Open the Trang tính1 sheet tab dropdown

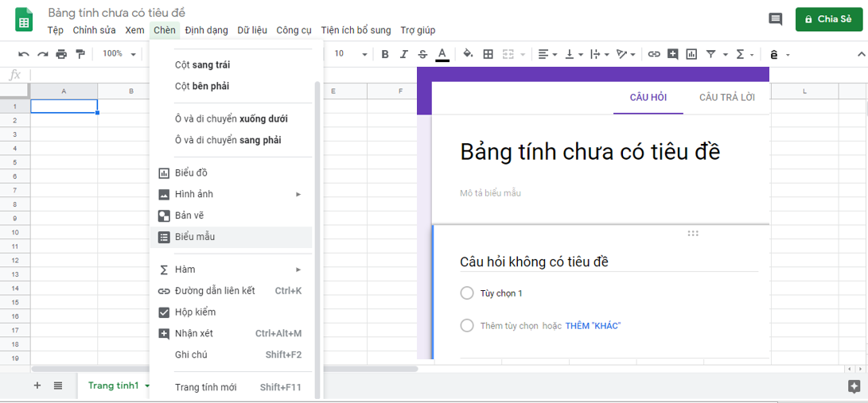147,386
